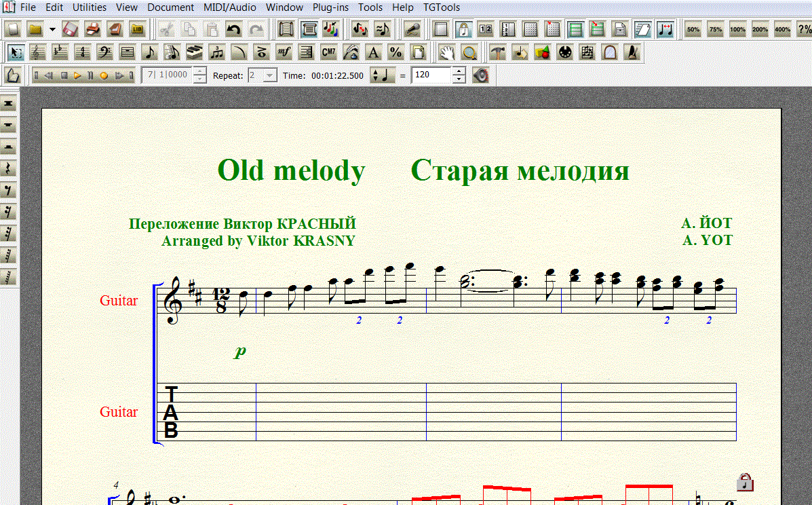Expand the Open folder dropdown arrow

point(52,29)
